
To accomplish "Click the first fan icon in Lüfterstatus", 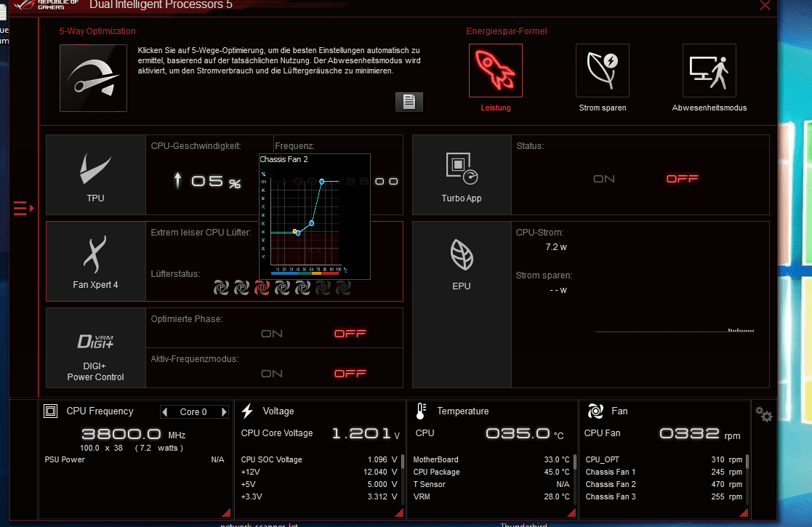I will 221,287.
